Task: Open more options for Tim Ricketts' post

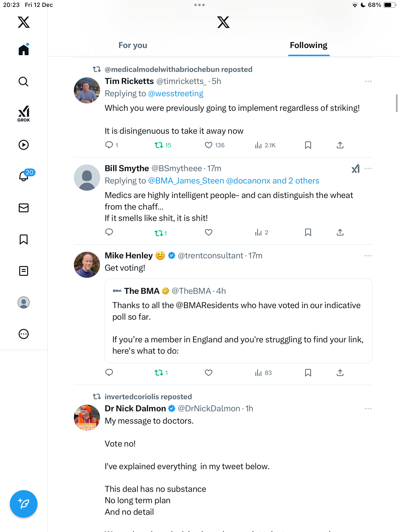Action: [368, 81]
